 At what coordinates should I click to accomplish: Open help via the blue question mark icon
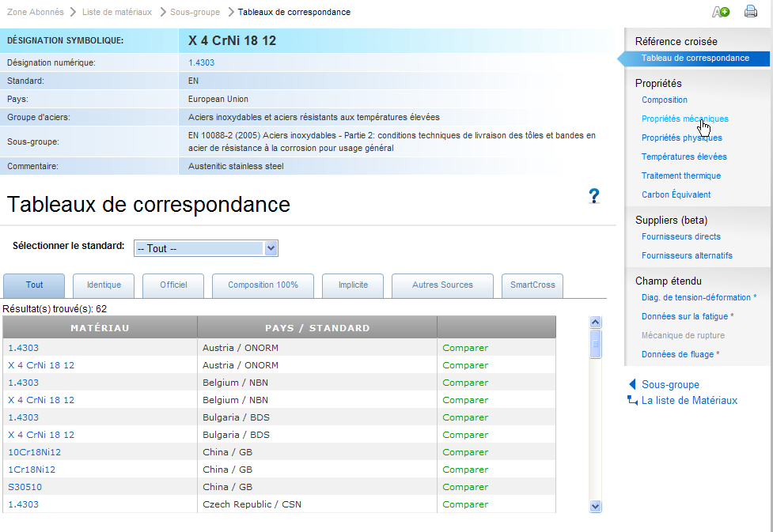click(x=594, y=195)
